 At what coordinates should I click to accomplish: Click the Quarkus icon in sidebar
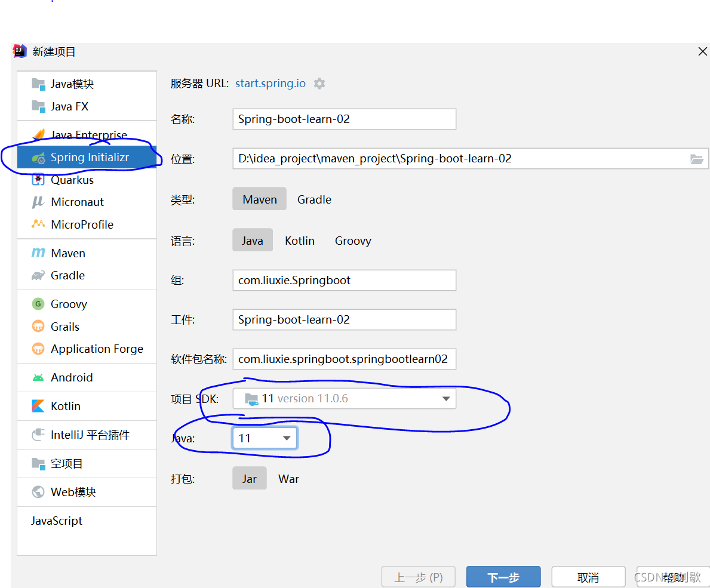point(38,180)
